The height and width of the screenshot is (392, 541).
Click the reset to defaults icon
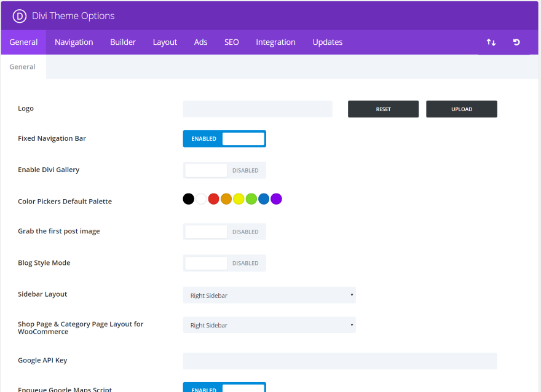[516, 42]
